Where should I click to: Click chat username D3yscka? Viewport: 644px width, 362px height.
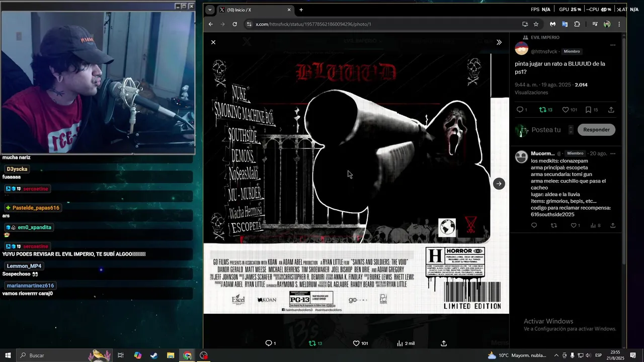pyautogui.click(x=17, y=169)
